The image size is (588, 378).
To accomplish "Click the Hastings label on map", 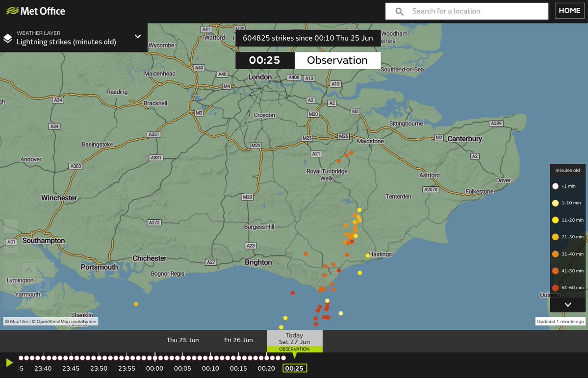I will (380, 254).
